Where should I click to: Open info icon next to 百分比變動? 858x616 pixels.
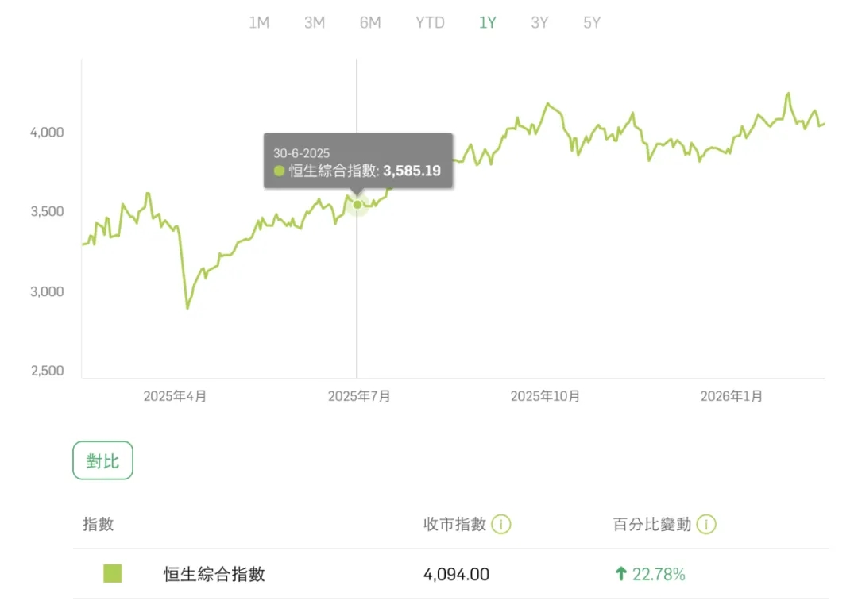click(x=707, y=525)
